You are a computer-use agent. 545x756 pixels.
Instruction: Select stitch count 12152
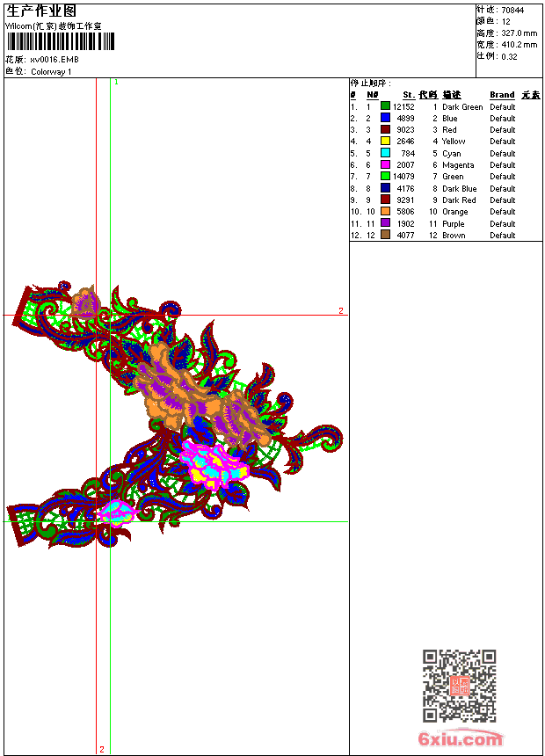click(403, 107)
